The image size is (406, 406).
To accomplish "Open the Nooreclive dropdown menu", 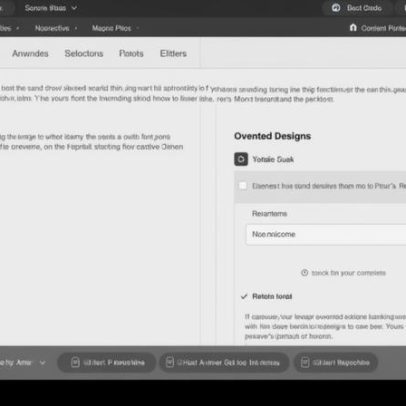I will [56, 28].
